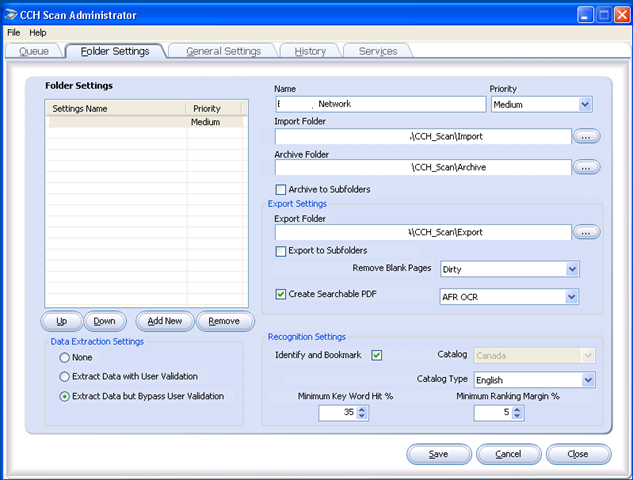Open the Catalog Type dropdown

(x=588, y=380)
